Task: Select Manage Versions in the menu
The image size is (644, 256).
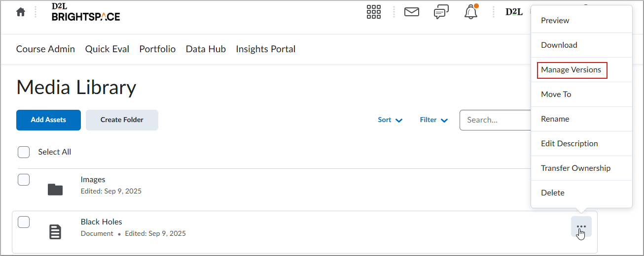Action: (x=581, y=69)
